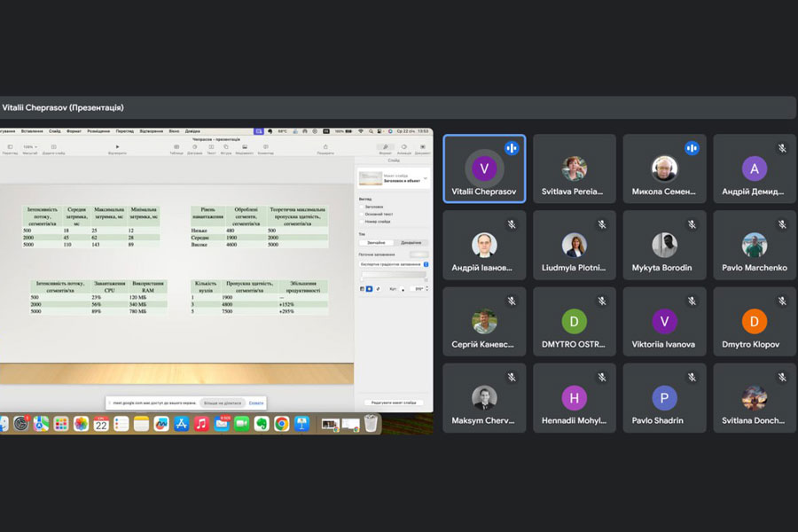798x532 pixels.
Task: Click the View icon in Keynote toolbar
Action: point(10,147)
